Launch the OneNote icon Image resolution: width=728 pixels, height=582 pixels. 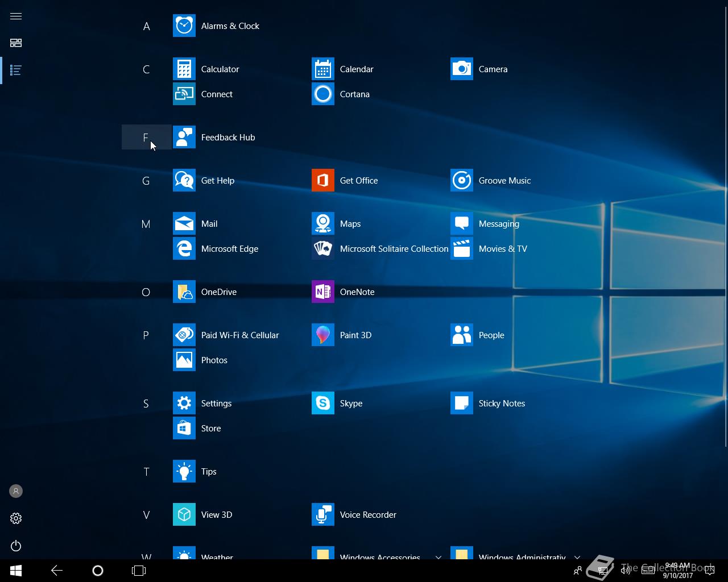tap(323, 292)
